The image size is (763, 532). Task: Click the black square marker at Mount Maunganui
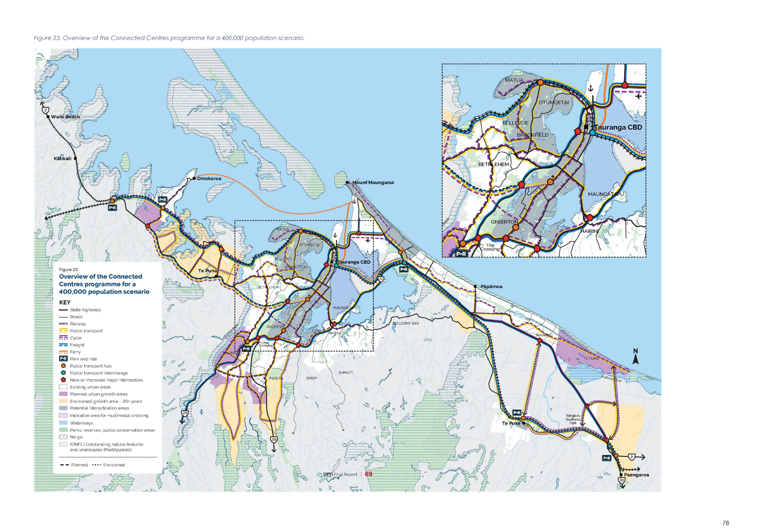click(x=347, y=182)
